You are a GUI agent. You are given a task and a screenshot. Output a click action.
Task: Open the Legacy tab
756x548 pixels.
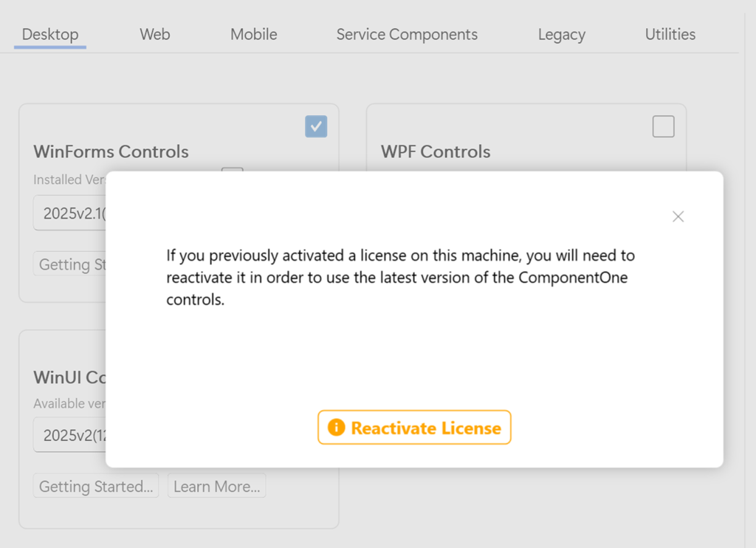point(561,35)
